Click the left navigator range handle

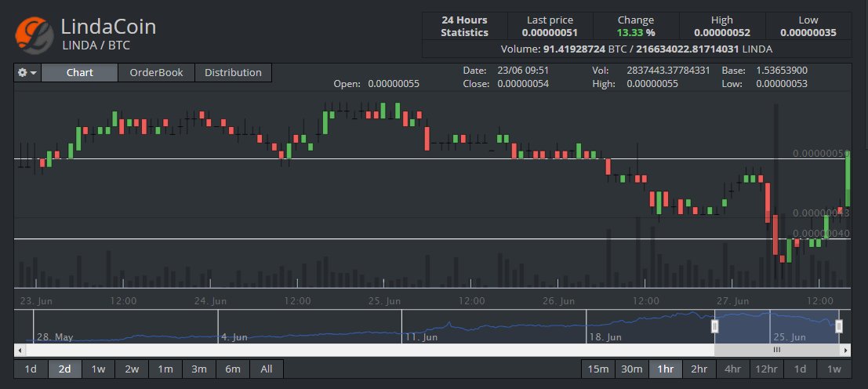pos(714,326)
